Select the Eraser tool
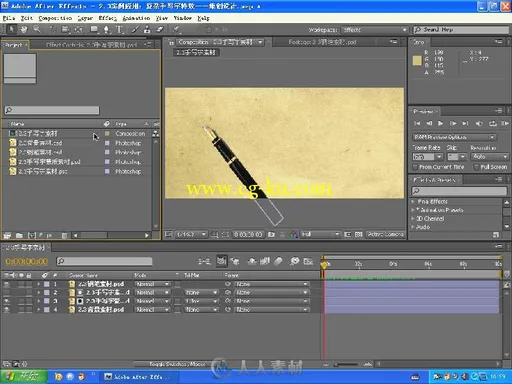This screenshot has width=512, height=384. click(x=160, y=30)
